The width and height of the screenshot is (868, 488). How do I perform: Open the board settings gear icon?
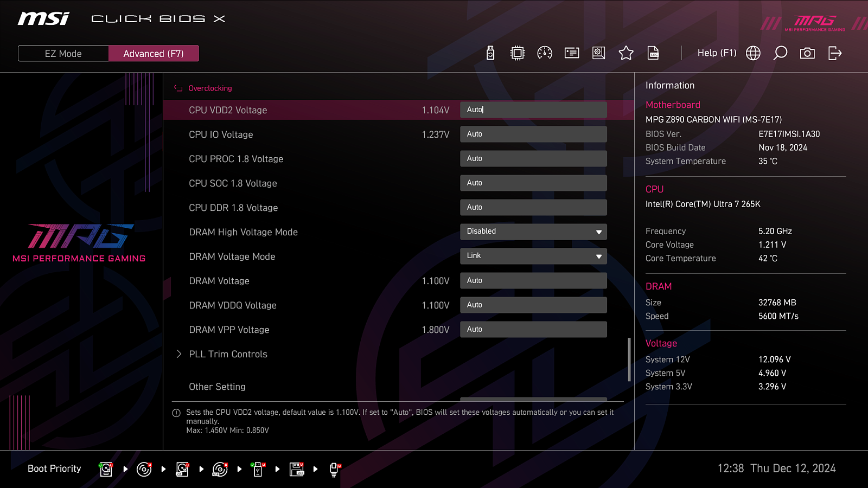(x=599, y=53)
